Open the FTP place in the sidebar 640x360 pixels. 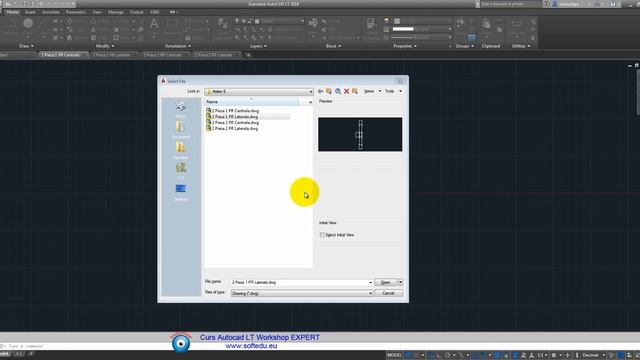pos(181,171)
